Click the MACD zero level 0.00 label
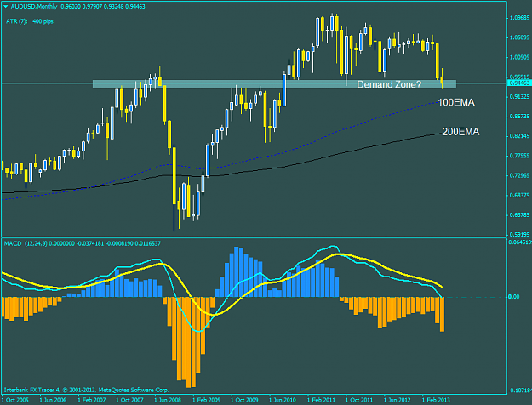The width and height of the screenshot is (532, 405). (x=513, y=297)
